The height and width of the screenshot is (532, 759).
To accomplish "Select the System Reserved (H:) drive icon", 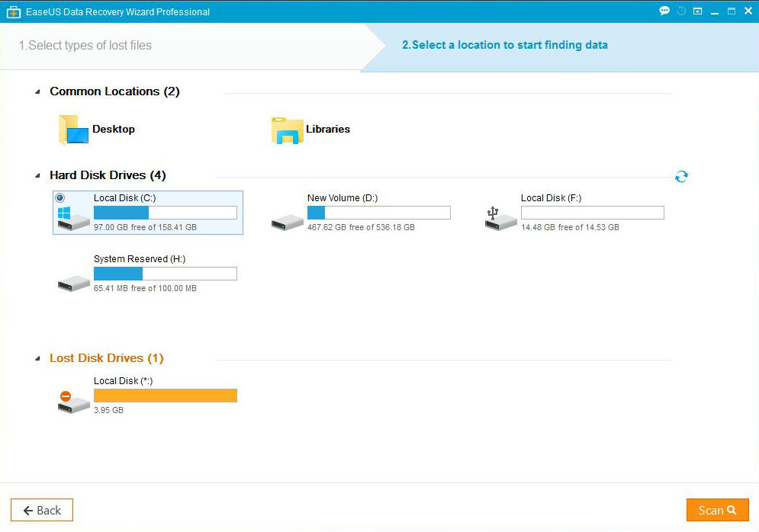I will pos(73,282).
